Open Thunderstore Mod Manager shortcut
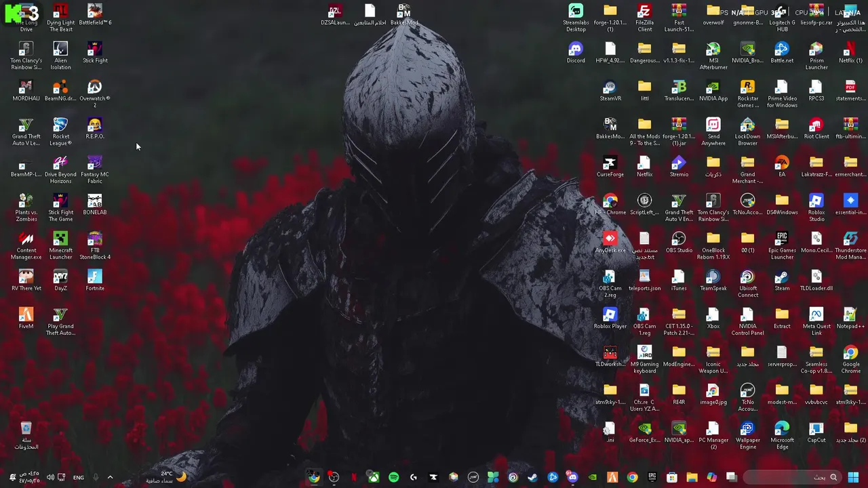868x488 pixels. [850, 246]
